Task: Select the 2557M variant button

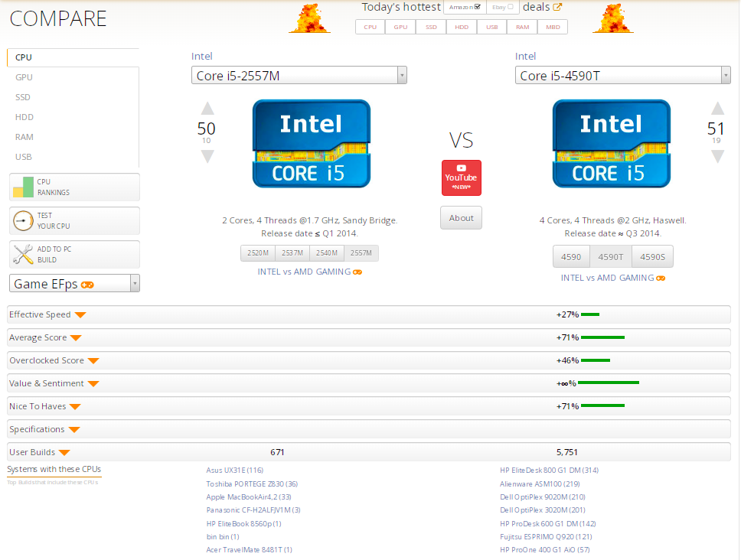Action: click(x=361, y=253)
